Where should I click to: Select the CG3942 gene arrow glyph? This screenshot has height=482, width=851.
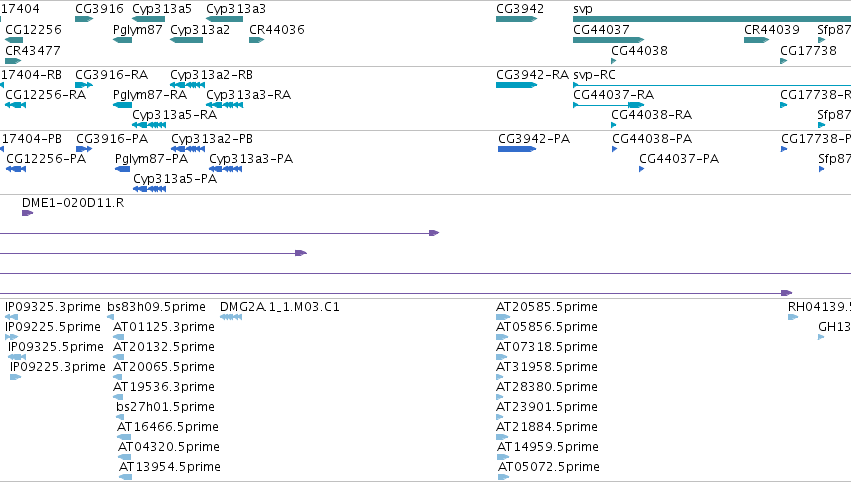tap(516, 19)
